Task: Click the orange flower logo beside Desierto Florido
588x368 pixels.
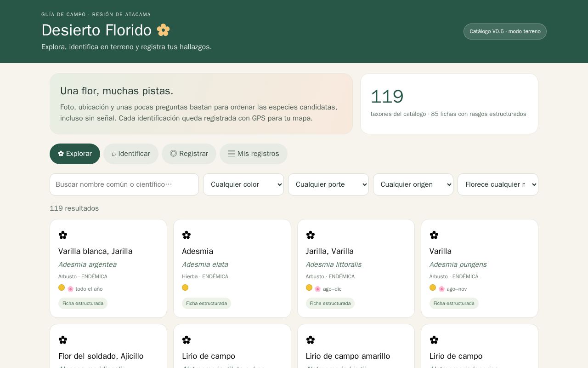Action: point(163,30)
